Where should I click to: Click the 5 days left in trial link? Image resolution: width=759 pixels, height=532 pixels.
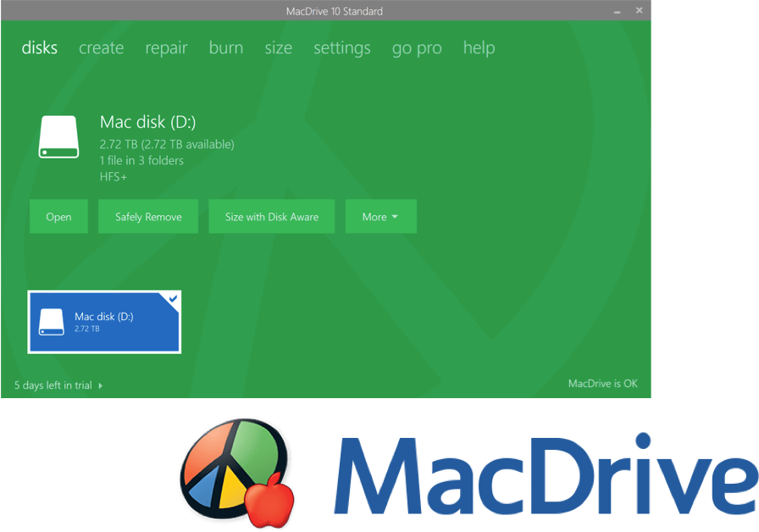coord(53,385)
